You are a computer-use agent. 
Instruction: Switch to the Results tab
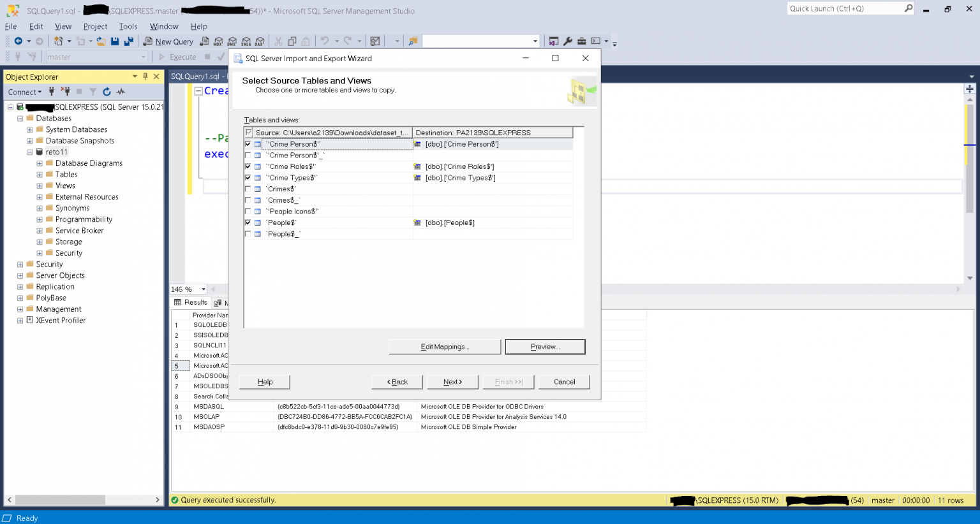[x=191, y=302]
